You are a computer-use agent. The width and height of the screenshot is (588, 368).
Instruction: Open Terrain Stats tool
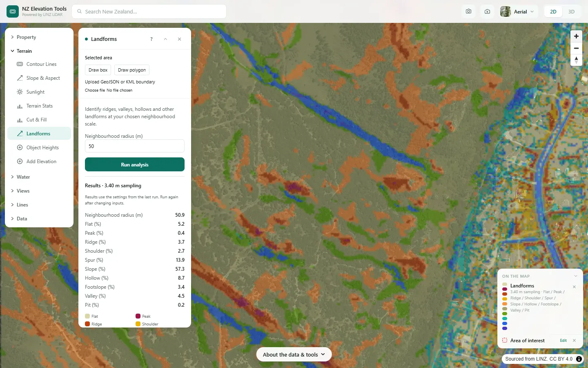point(39,106)
